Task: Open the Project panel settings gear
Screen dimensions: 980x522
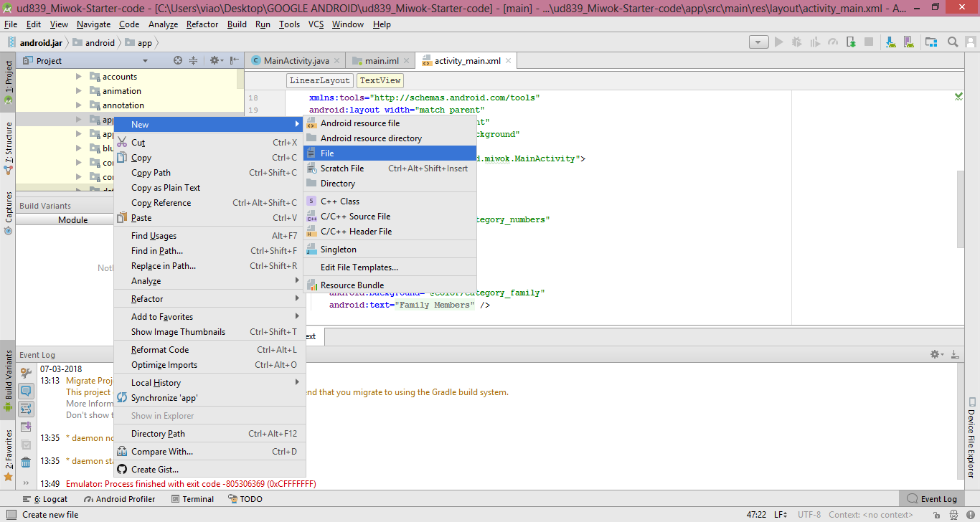Action: click(x=215, y=60)
